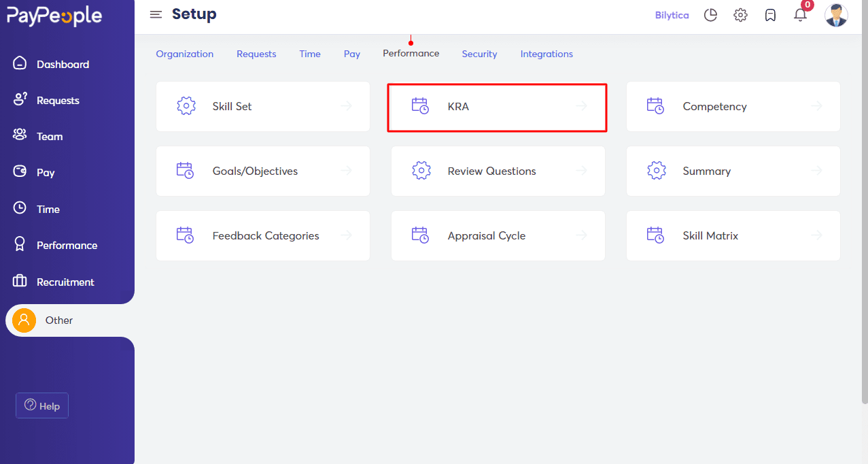Open Pay from sidebar label
The image size is (868, 464).
point(46,172)
